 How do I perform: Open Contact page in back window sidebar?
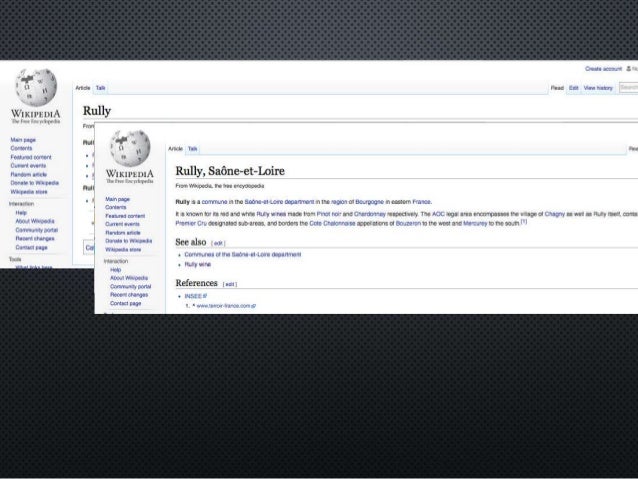pos(31,247)
